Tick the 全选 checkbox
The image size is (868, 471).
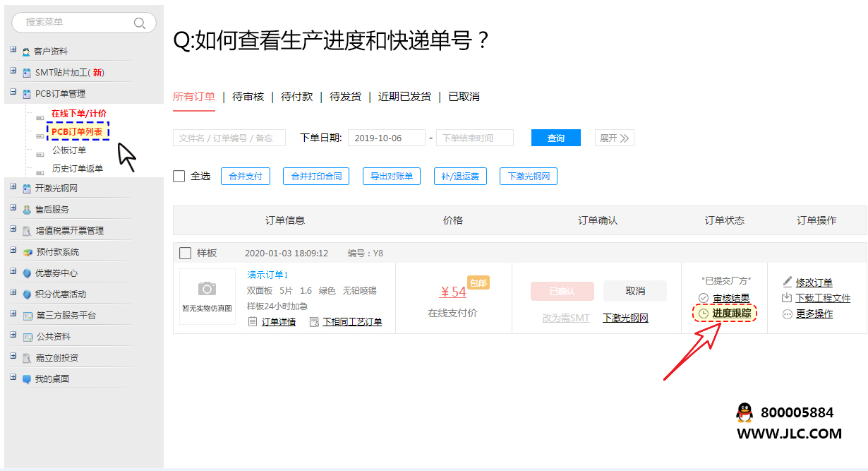(179, 176)
